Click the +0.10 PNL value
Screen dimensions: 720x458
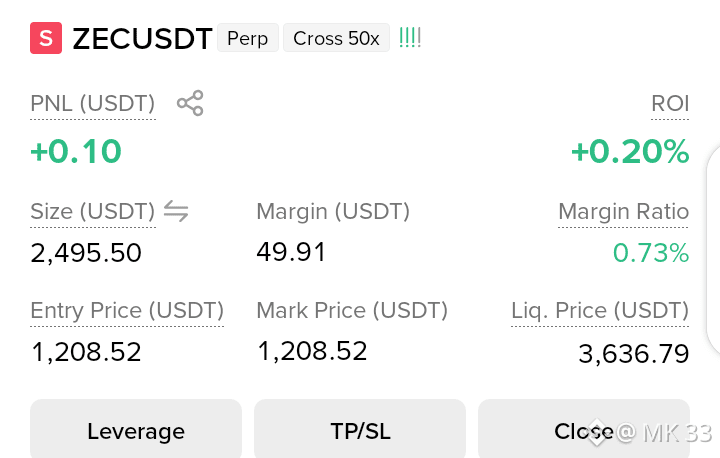(76, 151)
